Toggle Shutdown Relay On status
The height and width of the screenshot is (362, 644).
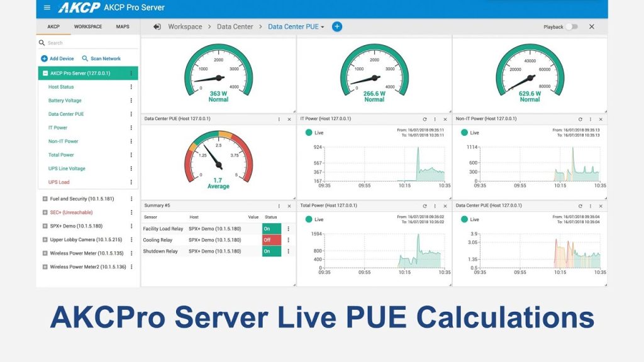tap(272, 251)
